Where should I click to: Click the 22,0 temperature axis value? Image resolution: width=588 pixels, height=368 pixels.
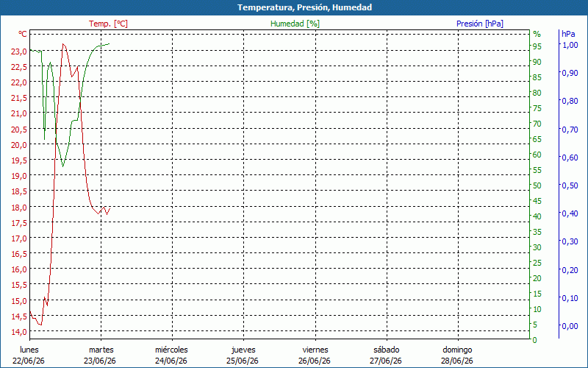pyautogui.click(x=19, y=82)
